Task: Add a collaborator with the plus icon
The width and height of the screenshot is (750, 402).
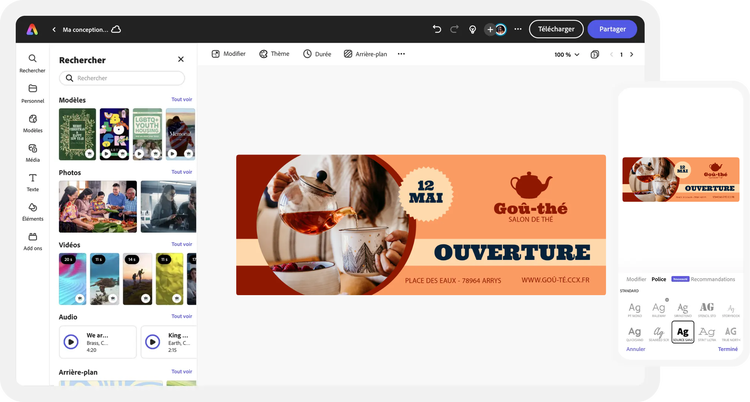Action: tap(490, 30)
